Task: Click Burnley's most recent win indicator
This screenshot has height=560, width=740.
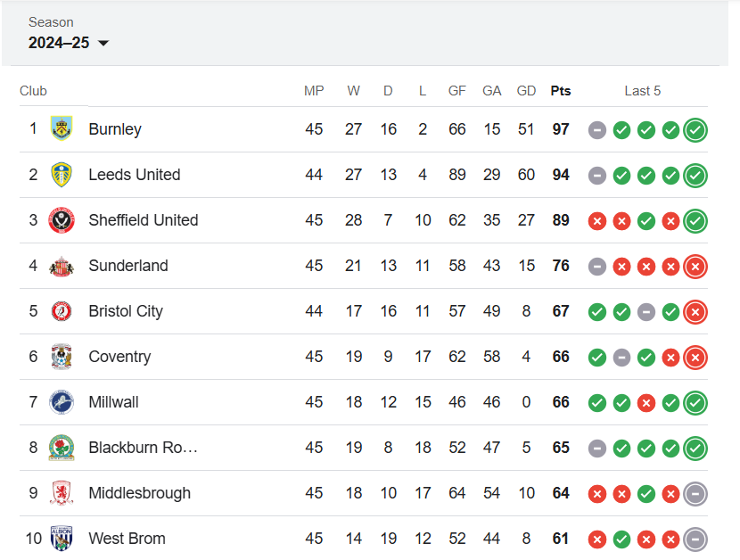Action: click(x=695, y=130)
